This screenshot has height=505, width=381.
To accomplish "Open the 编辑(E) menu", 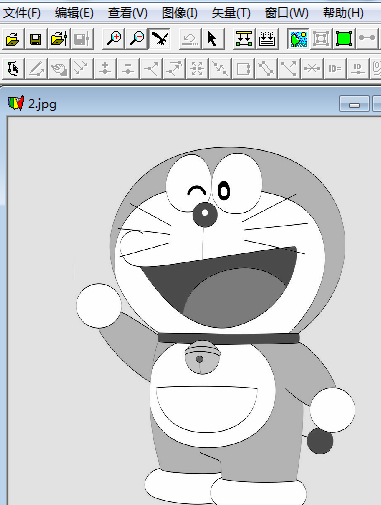I will point(74,13).
